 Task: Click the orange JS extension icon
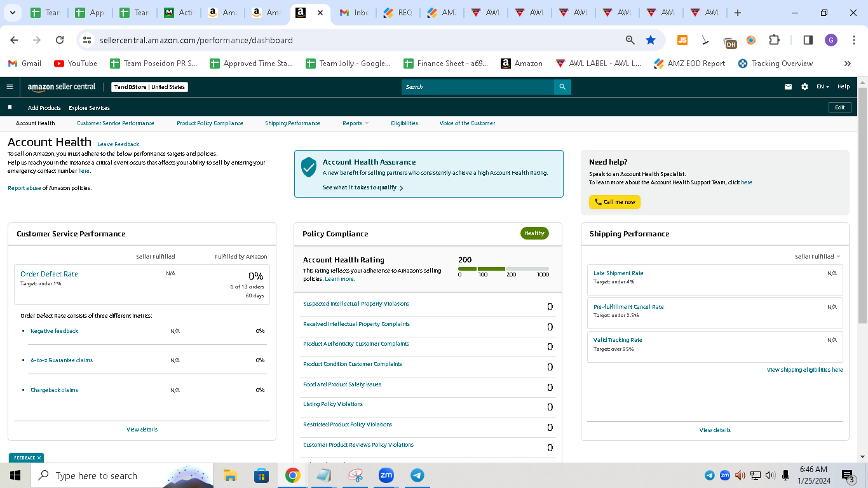coord(682,40)
